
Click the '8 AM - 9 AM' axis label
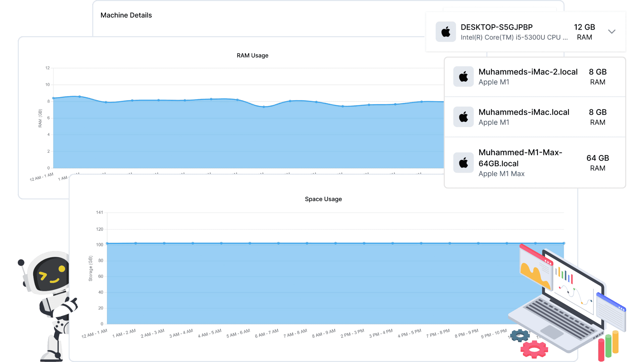324,334
